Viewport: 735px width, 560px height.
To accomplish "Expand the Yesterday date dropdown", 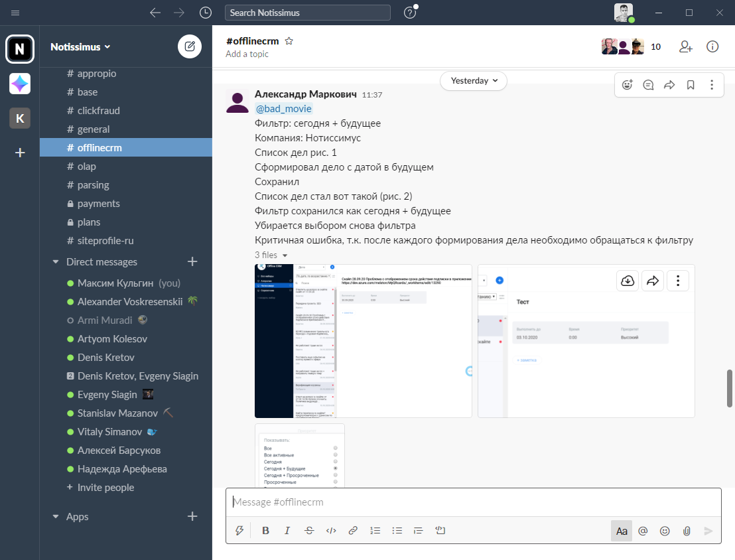I will click(474, 81).
